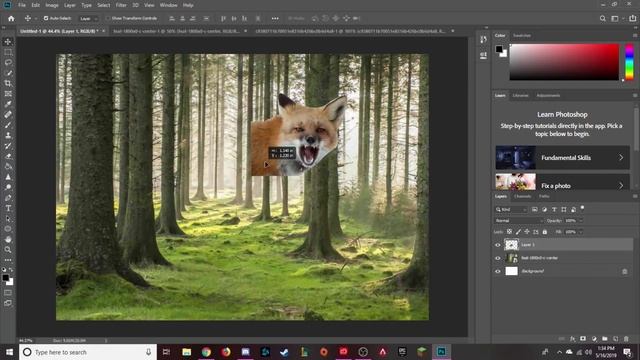Open the workspace switcher dropdown
This screenshot has height=360, width=640.
tap(616, 18)
